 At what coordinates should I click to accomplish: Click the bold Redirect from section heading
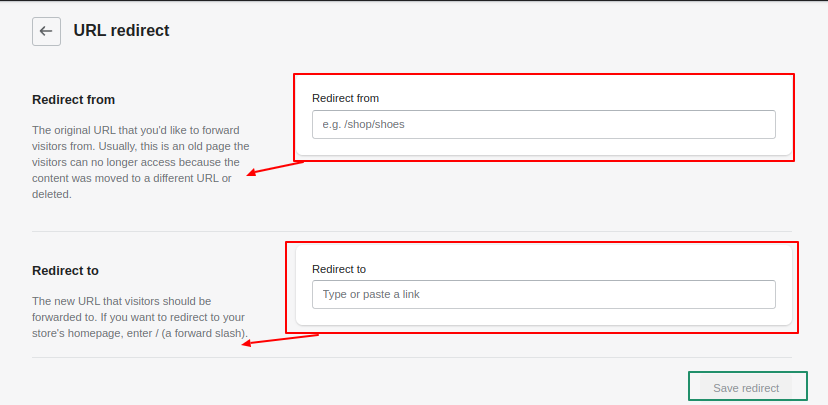pyautogui.click(x=73, y=99)
